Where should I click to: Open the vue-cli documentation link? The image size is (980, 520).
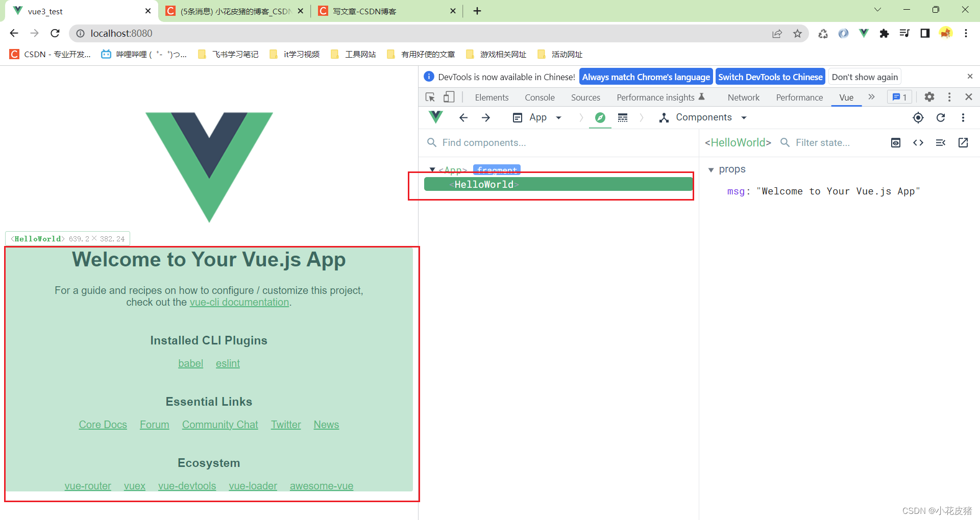(239, 302)
